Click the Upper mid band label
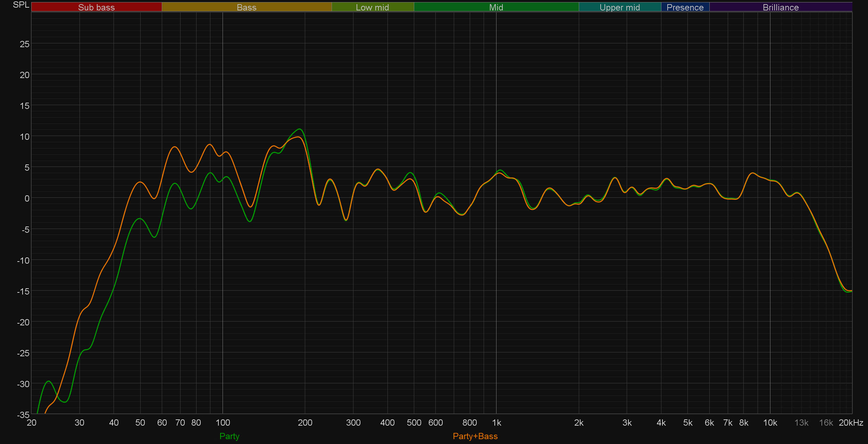 coord(619,7)
